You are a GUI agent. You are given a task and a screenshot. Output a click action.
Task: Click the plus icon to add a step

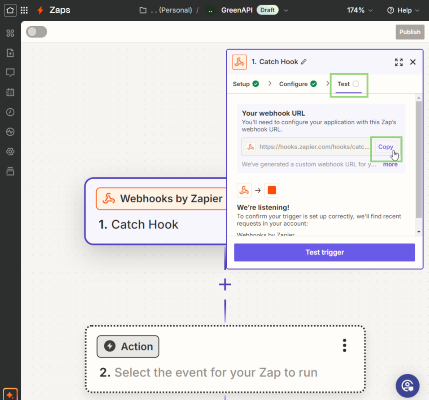225,284
